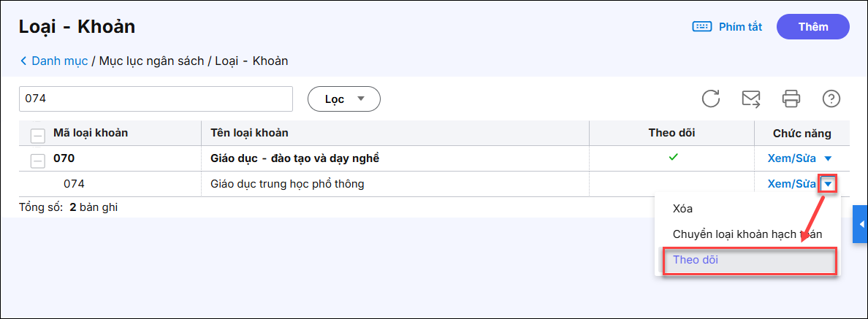Toggle the header select-all checkbox
Image resolution: width=868 pixels, height=319 pixels.
(x=37, y=134)
